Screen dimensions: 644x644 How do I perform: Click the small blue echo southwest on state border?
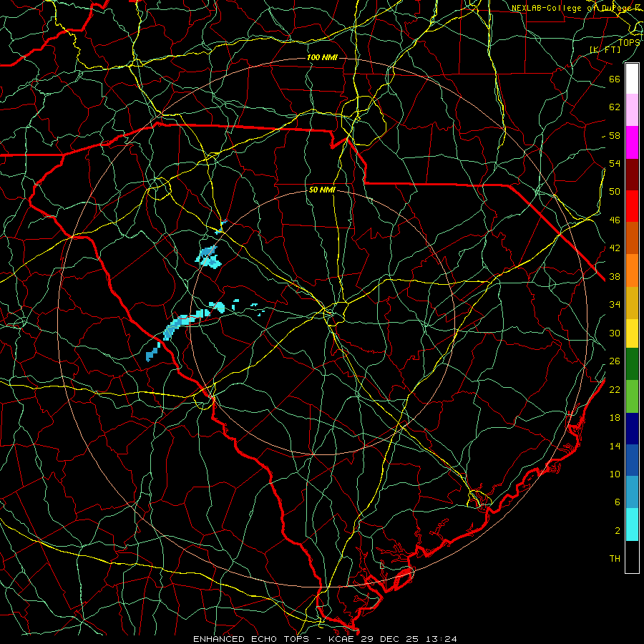coord(153,352)
